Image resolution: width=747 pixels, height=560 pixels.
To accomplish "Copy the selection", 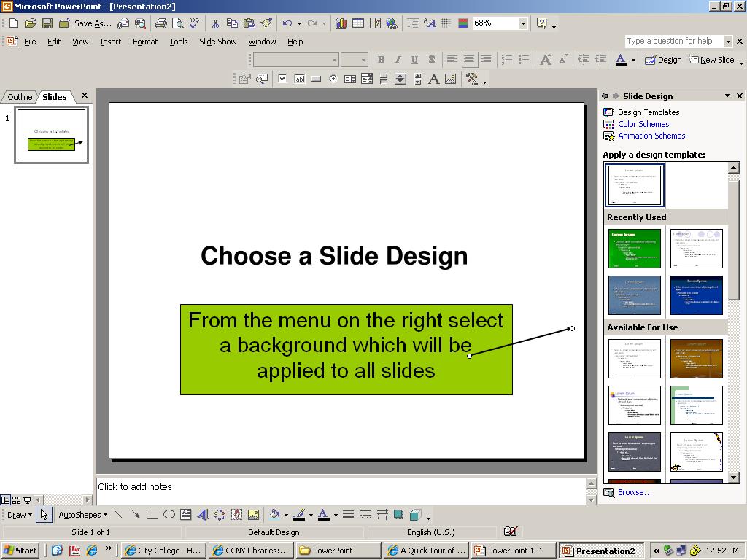I will point(232,23).
